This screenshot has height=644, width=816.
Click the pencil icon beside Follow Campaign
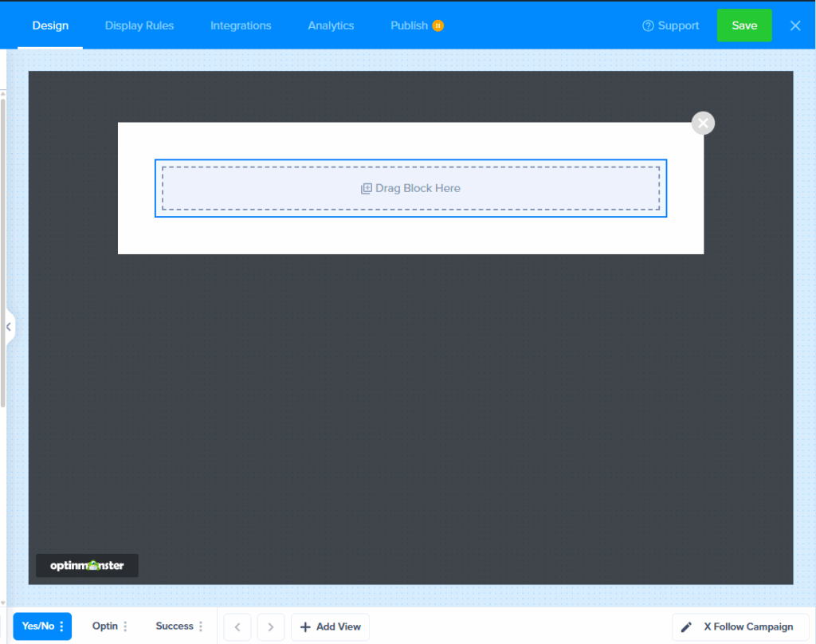pos(687,626)
